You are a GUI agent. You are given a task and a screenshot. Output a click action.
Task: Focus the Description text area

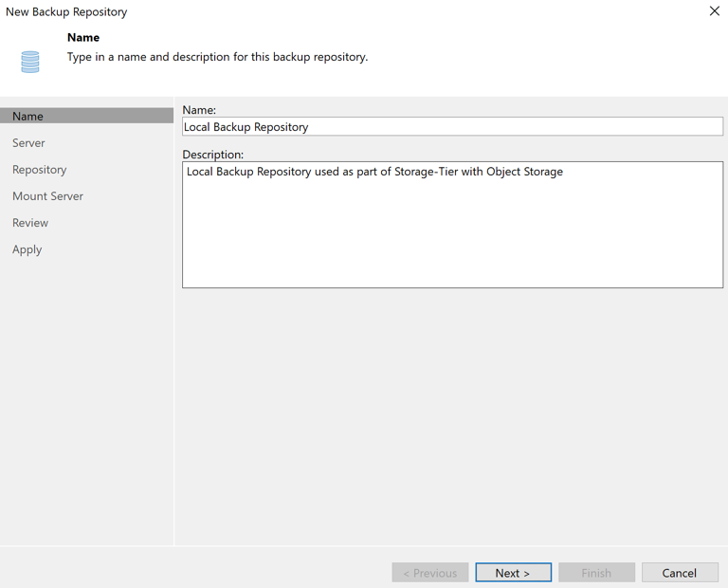tap(452, 228)
